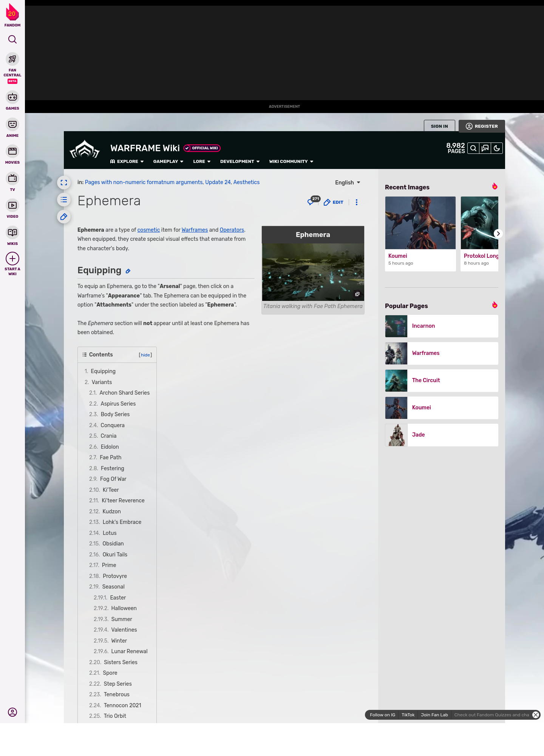The image size is (544, 756).
Task: Open the TV sidebar icon
Action: [x=12, y=178]
